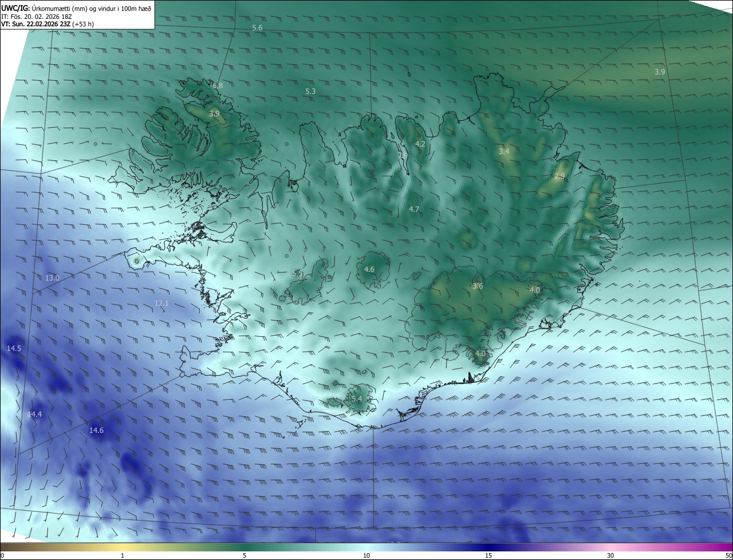Click the 12.1 value in Faxaflói bay
Image resolution: width=733 pixels, height=560 pixels.
161,303
